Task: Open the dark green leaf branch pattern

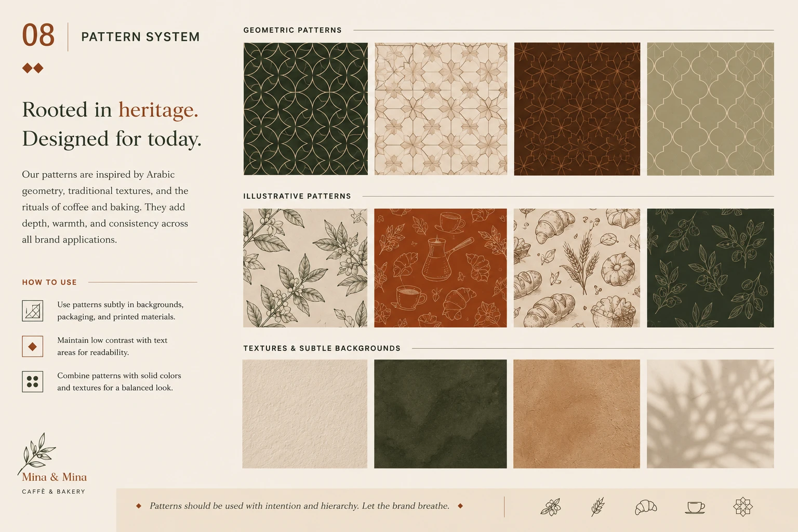Action: click(x=710, y=268)
